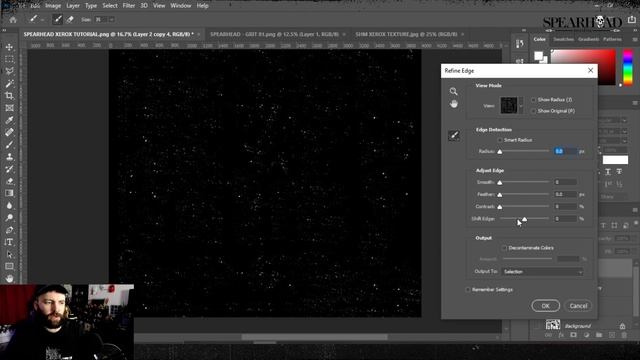Viewport: 640px width, 360px height.
Task: Click the Background layer lock icon
Action: [x=622, y=326]
